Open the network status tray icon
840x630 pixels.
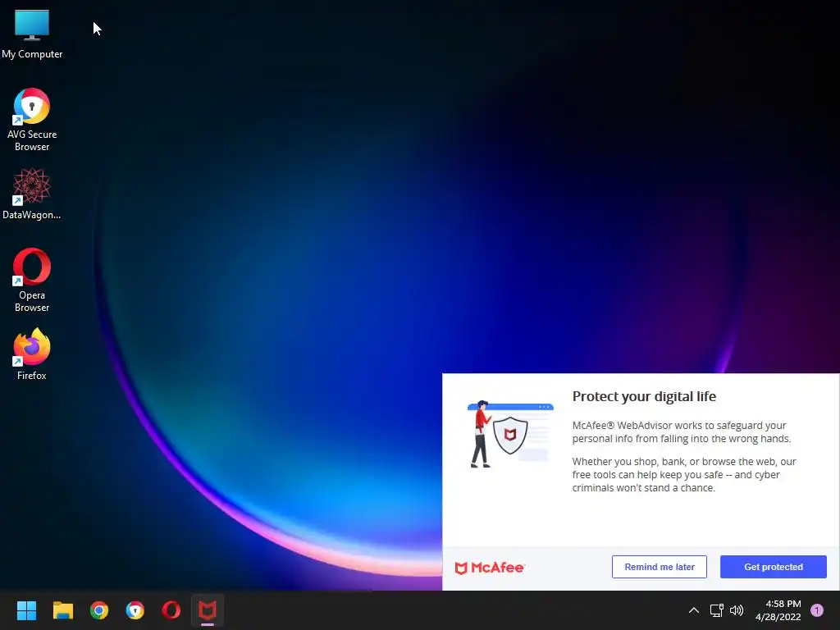coord(716,610)
